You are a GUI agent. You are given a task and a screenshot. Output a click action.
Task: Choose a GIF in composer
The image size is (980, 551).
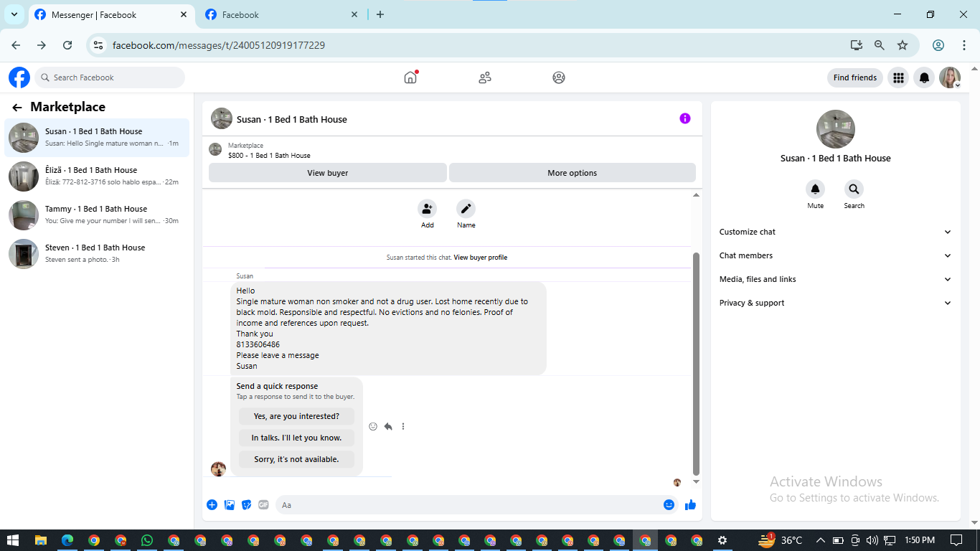263,505
